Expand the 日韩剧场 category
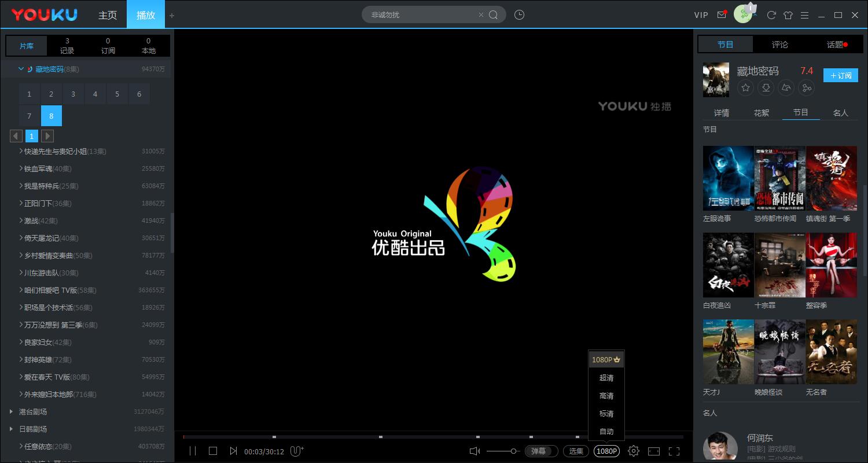The width and height of the screenshot is (868, 463). click(x=12, y=429)
